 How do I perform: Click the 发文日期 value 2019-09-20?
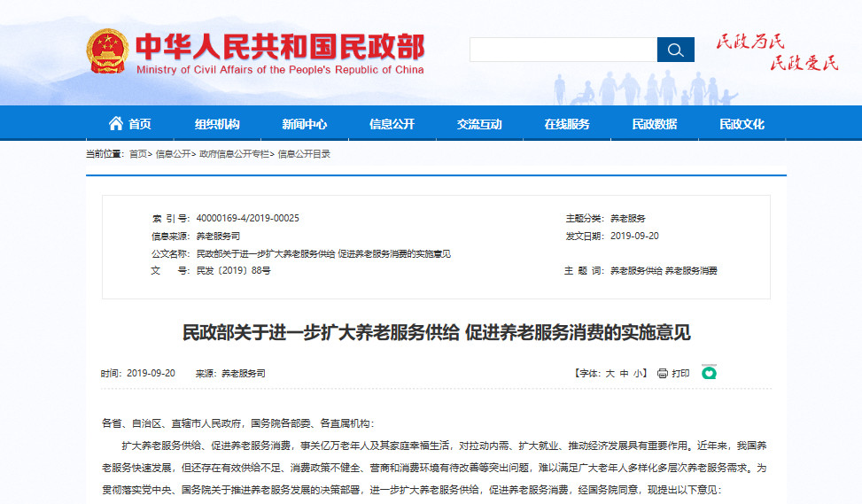tap(634, 236)
